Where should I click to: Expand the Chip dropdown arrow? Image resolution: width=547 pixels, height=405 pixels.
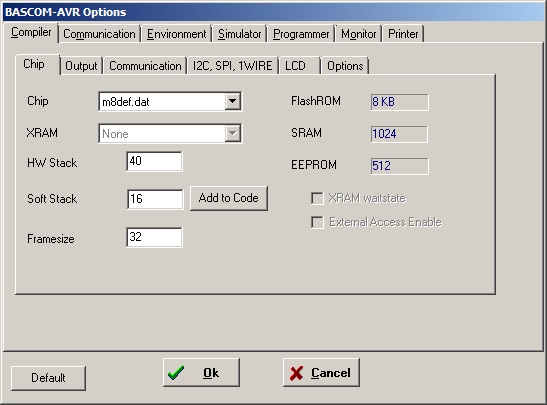pyautogui.click(x=233, y=102)
